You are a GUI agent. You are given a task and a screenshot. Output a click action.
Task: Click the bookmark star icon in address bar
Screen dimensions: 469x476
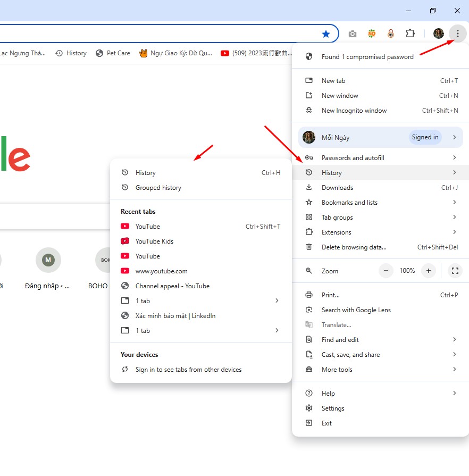[326, 34]
